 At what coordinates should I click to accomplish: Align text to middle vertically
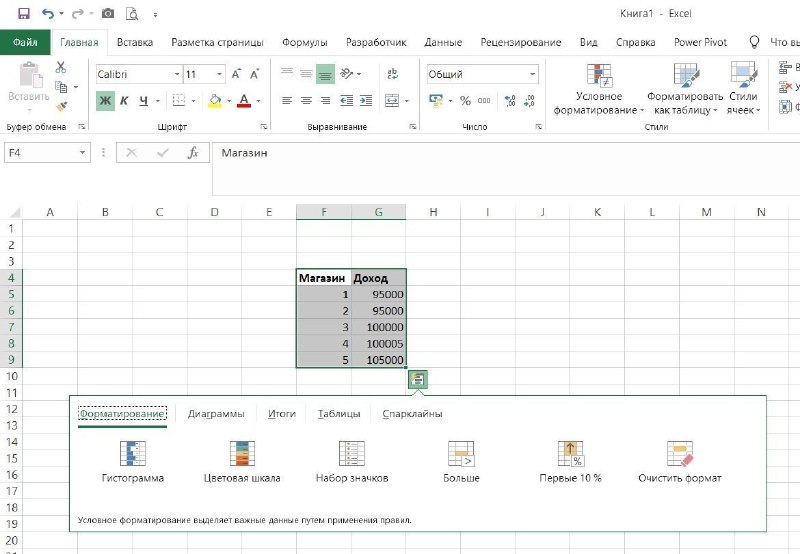point(306,73)
